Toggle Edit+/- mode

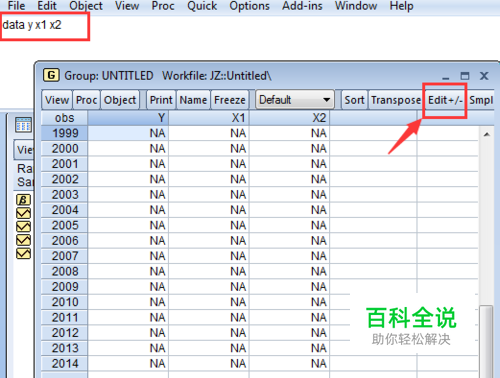click(x=445, y=100)
